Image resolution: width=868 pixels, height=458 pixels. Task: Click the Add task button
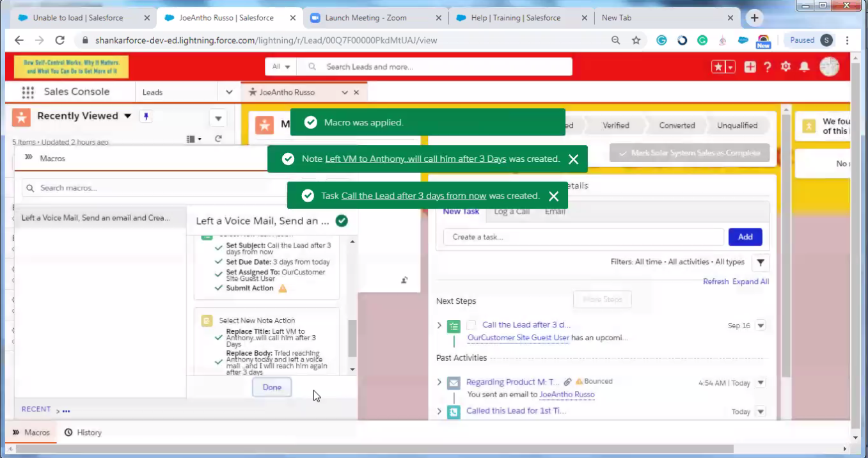pyautogui.click(x=745, y=237)
